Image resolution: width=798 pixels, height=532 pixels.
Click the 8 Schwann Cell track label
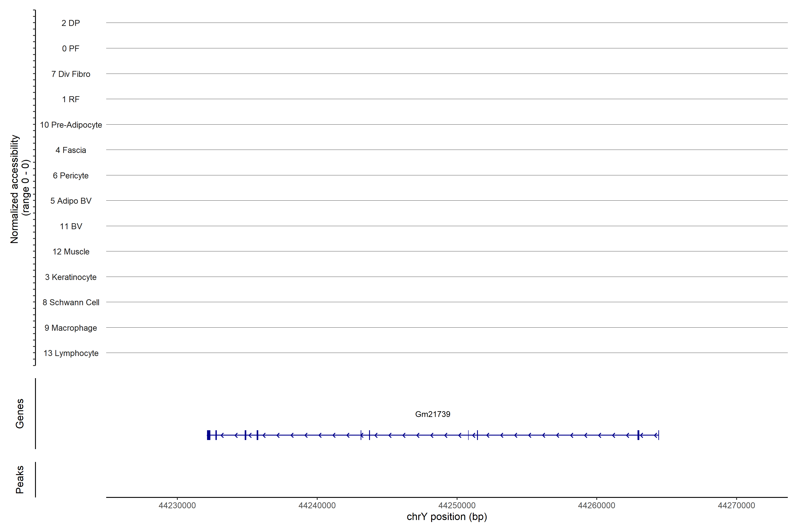[70, 302]
